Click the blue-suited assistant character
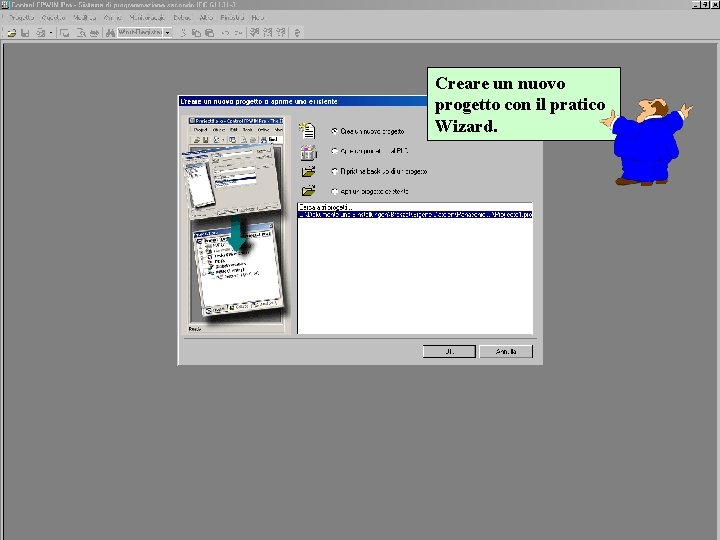This screenshot has height=540, width=720. [x=647, y=142]
